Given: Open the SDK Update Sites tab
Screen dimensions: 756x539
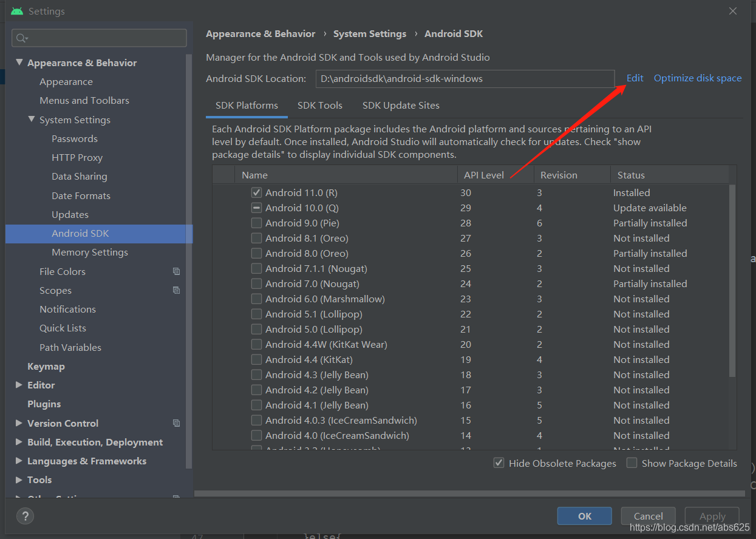Looking at the screenshot, I should point(400,105).
